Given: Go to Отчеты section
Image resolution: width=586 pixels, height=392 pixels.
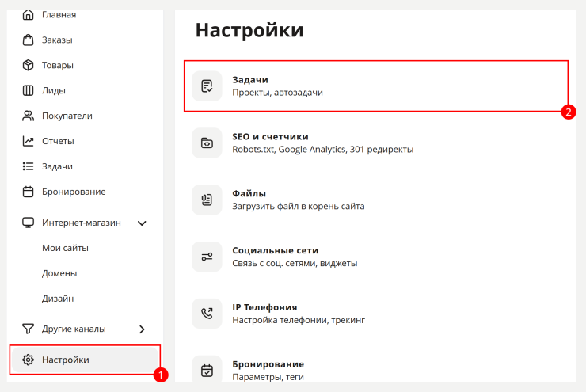Looking at the screenshot, I should point(58,141).
